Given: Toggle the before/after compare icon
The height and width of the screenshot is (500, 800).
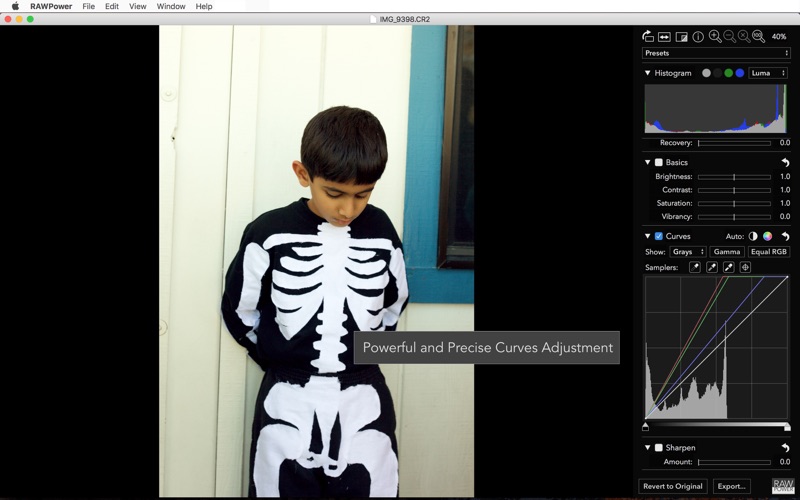Looking at the screenshot, I should 681,37.
